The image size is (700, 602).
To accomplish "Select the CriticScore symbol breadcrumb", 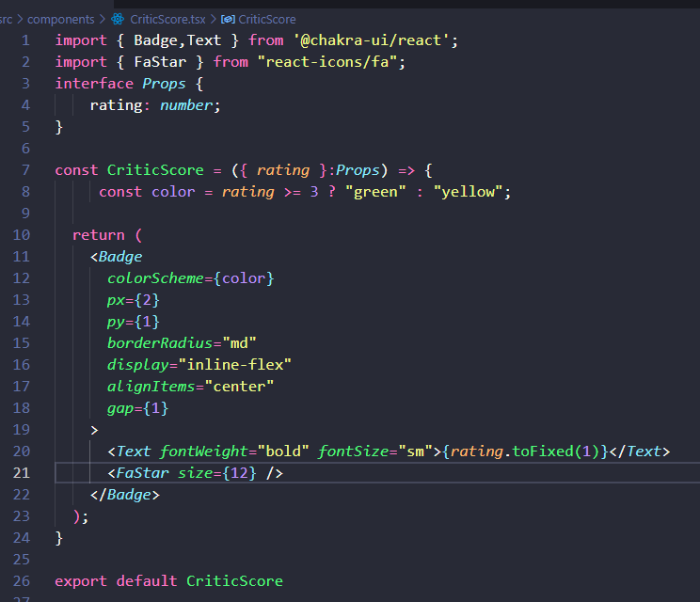I will [267, 19].
